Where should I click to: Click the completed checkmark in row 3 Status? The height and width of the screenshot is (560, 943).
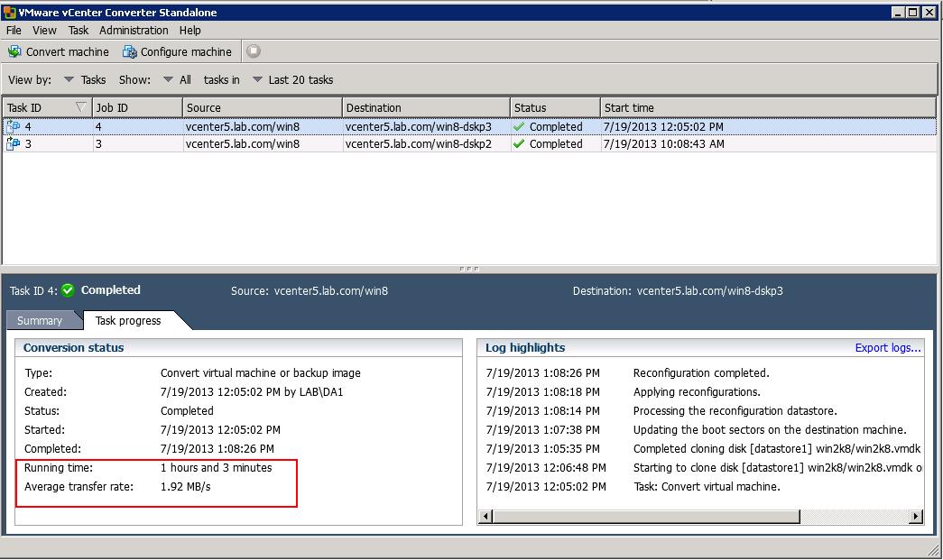click(x=519, y=144)
